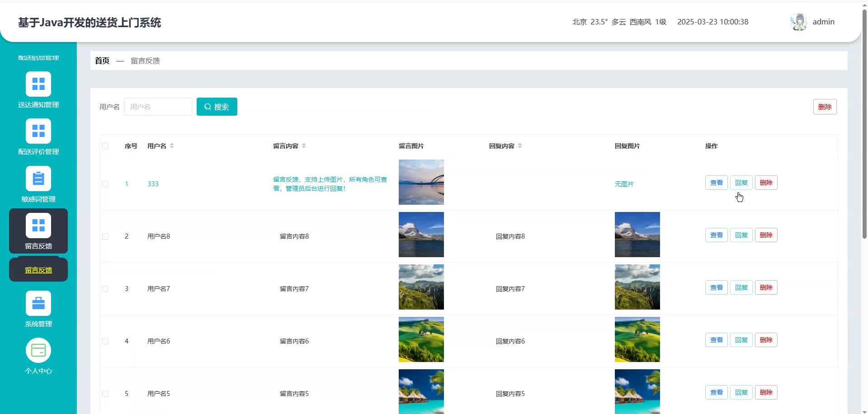This screenshot has height=414, width=868.
Task: Click 删除 for 用户名5
Action: click(766, 392)
